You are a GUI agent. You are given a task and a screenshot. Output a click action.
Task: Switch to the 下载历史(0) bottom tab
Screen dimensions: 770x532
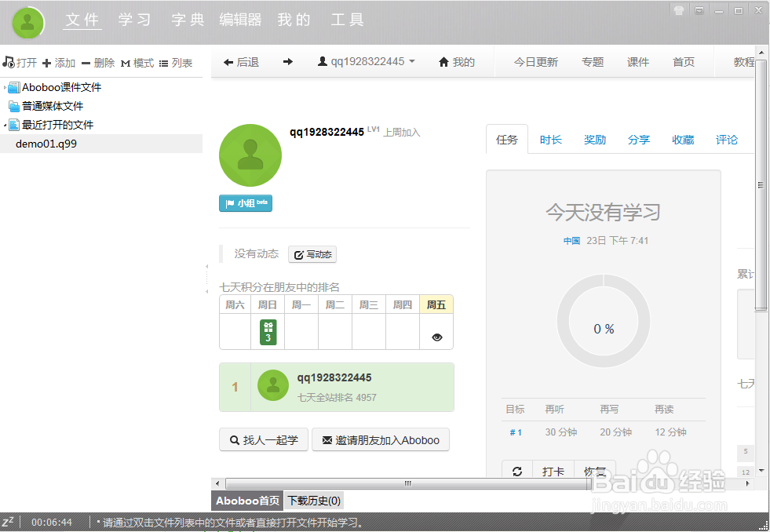[314, 501]
